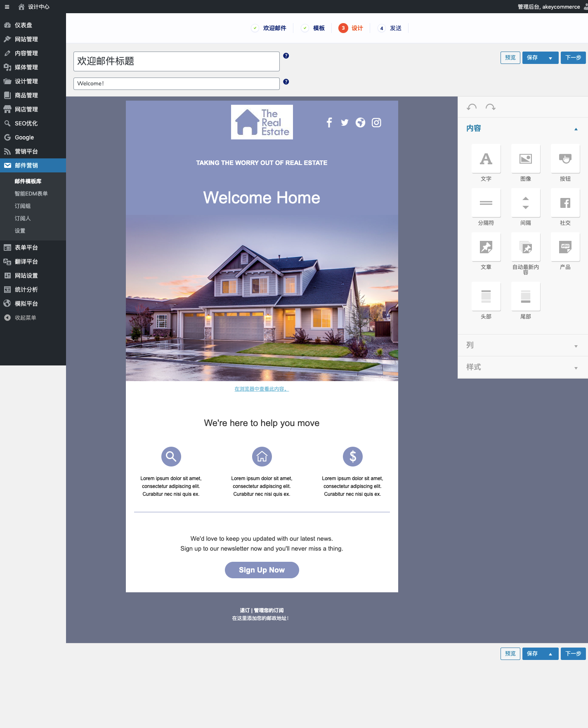Focus the Welcome! preheader field
This screenshot has width=588, height=728.
pyautogui.click(x=177, y=84)
